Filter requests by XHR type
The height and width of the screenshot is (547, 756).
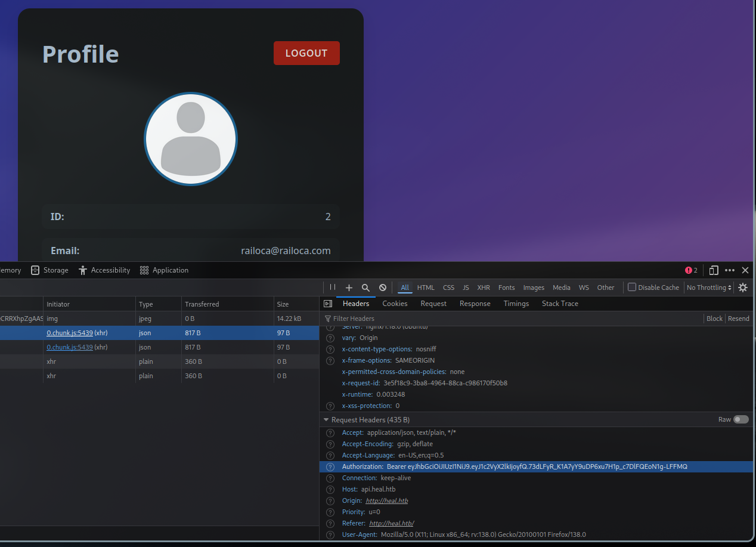pyautogui.click(x=484, y=288)
